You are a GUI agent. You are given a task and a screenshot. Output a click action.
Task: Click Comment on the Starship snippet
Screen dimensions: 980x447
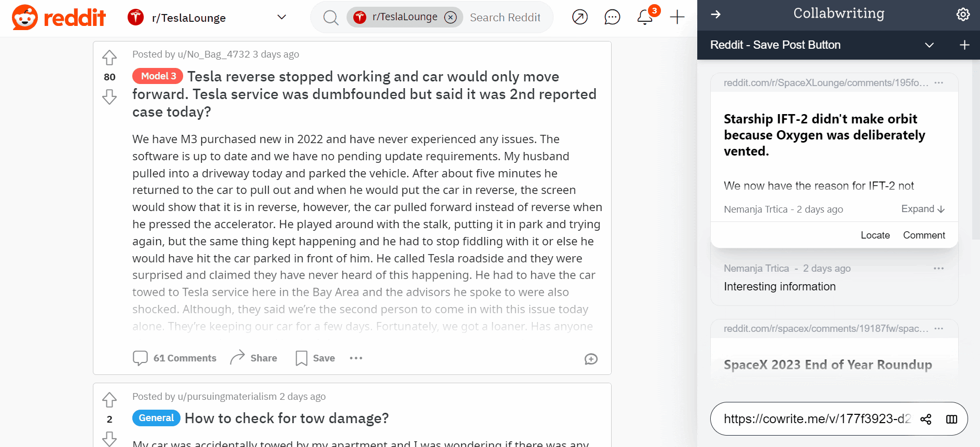(924, 235)
